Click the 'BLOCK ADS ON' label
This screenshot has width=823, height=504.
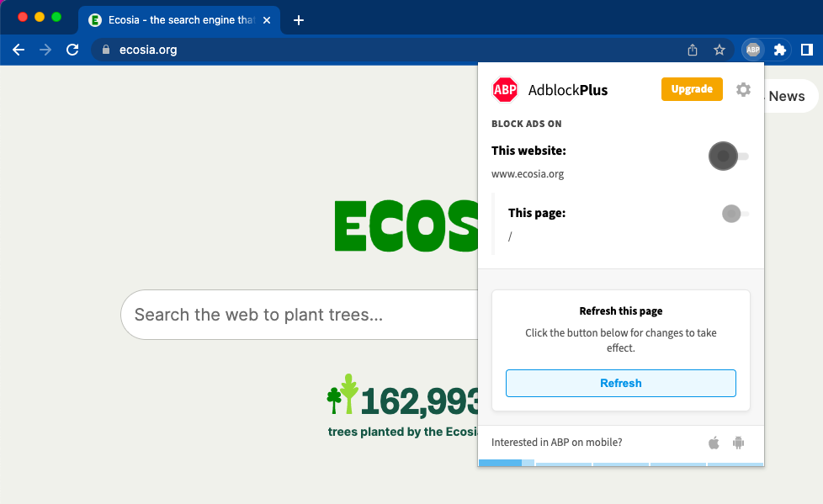[x=527, y=124]
